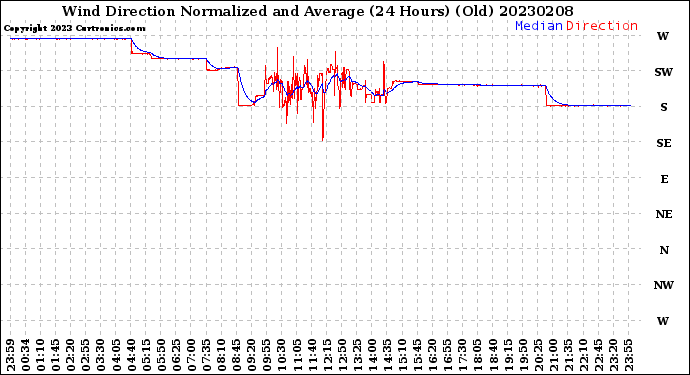Viewport: 690px width, 375px height.
Task: Click the '02:55' time label
Action: [86, 355]
